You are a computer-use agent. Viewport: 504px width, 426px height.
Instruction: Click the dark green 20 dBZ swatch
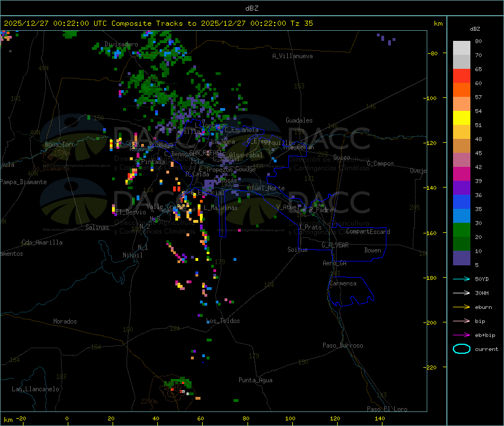[x=461, y=244]
